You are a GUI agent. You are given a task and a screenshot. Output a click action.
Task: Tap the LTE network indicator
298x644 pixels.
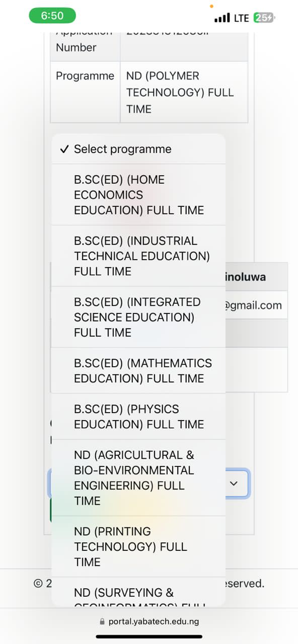(x=242, y=18)
